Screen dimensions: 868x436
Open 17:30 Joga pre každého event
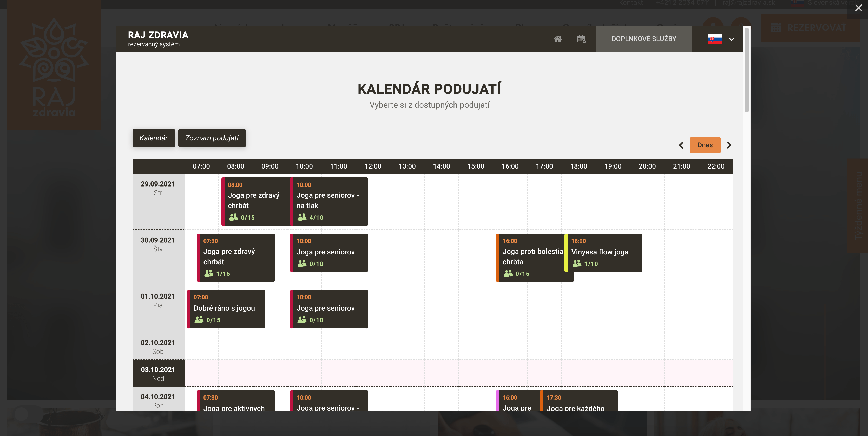[579, 401]
